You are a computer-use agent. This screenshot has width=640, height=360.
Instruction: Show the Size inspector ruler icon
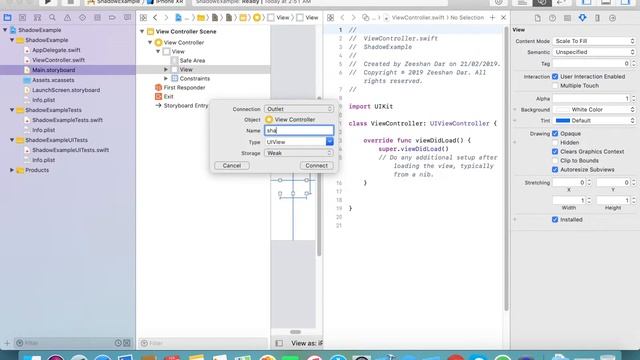click(x=597, y=18)
